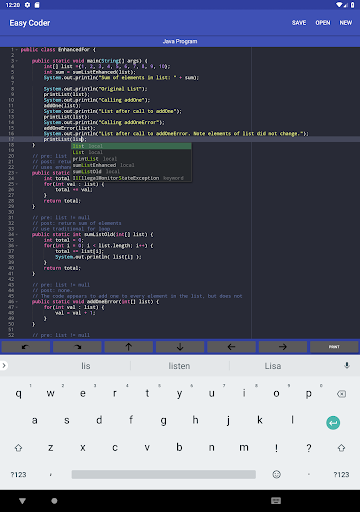Screen dimensions: 360x512
Task: Tap the 'q' key
Action: pos(18,394)
